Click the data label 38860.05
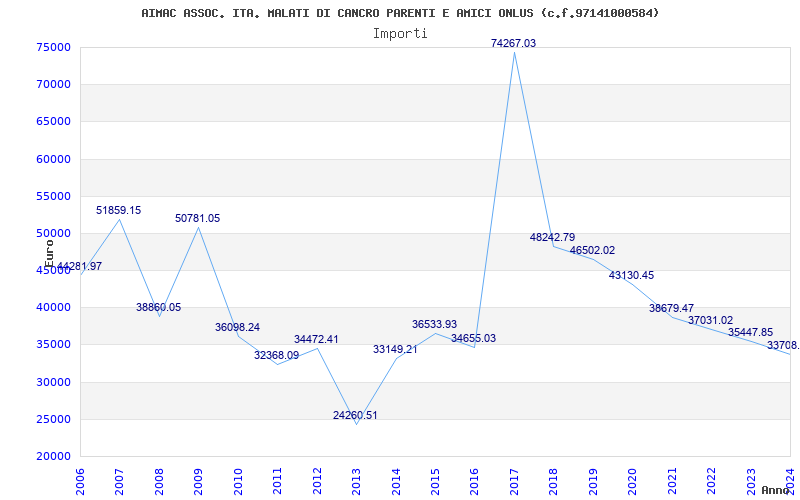The height and width of the screenshot is (500, 800). tap(158, 308)
